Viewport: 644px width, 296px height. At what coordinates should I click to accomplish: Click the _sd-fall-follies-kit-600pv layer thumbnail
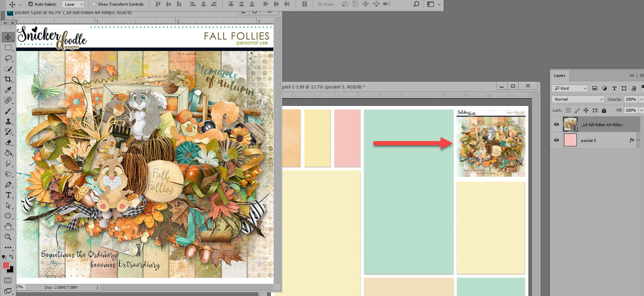(570, 125)
